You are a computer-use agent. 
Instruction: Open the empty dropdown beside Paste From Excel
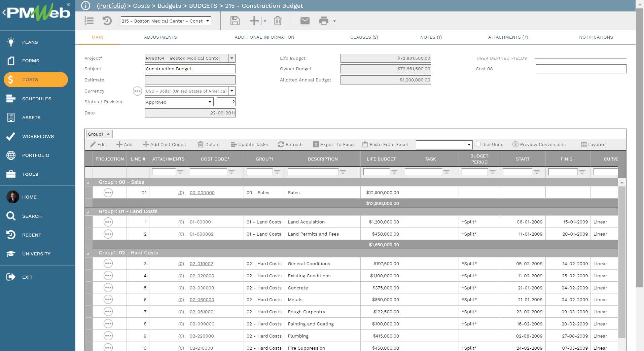[x=469, y=145]
